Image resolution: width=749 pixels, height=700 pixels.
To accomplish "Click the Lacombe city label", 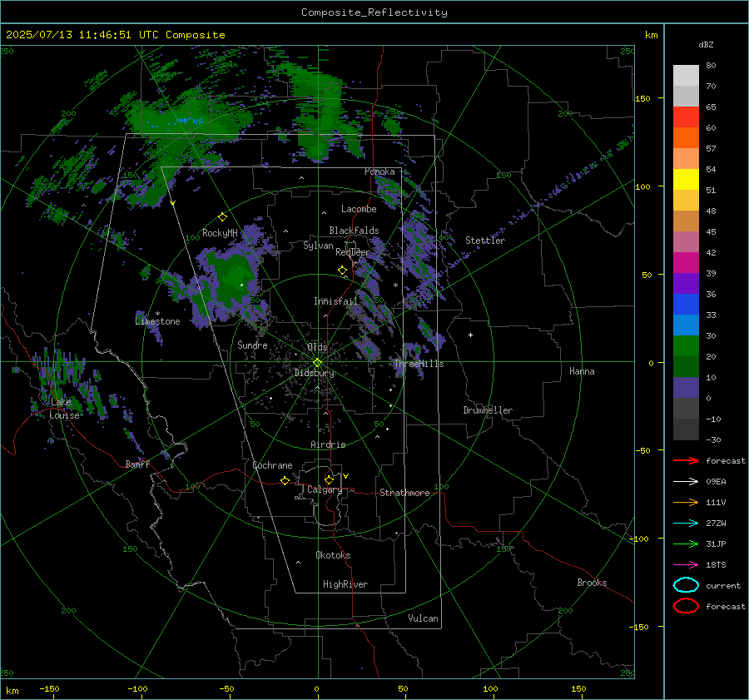I will tap(359, 209).
